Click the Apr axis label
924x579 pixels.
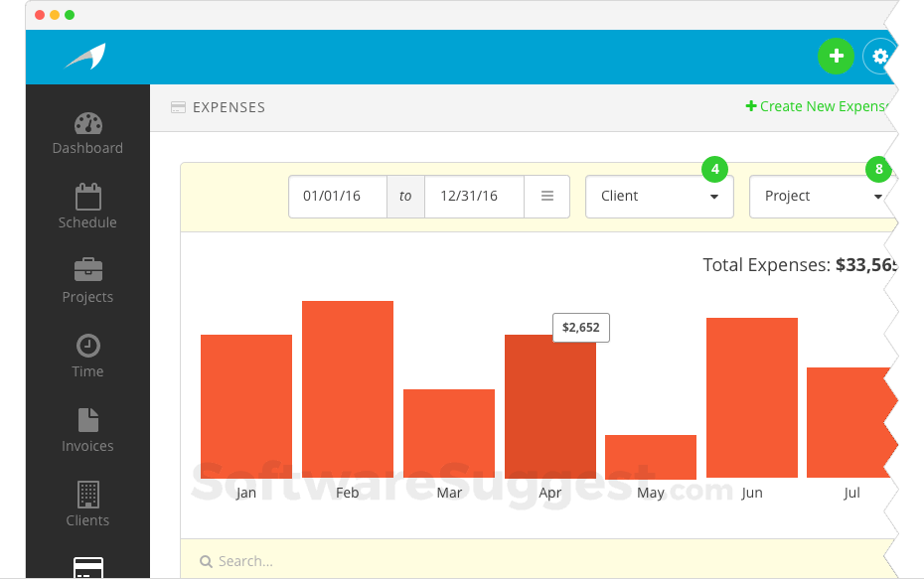pyautogui.click(x=550, y=493)
